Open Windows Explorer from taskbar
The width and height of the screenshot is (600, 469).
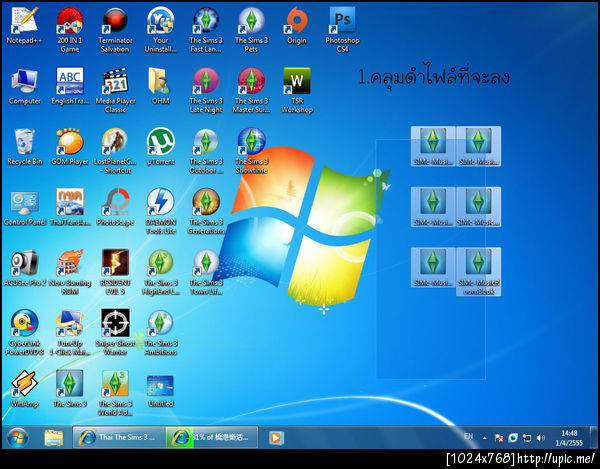(54, 438)
